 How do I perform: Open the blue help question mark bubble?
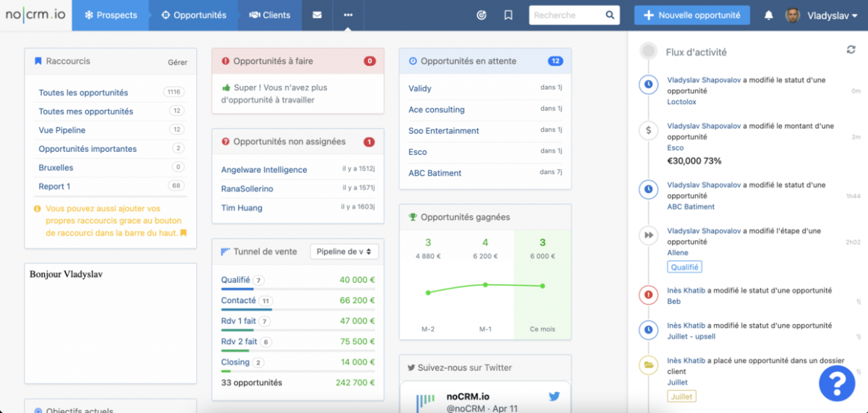pos(837,383)
